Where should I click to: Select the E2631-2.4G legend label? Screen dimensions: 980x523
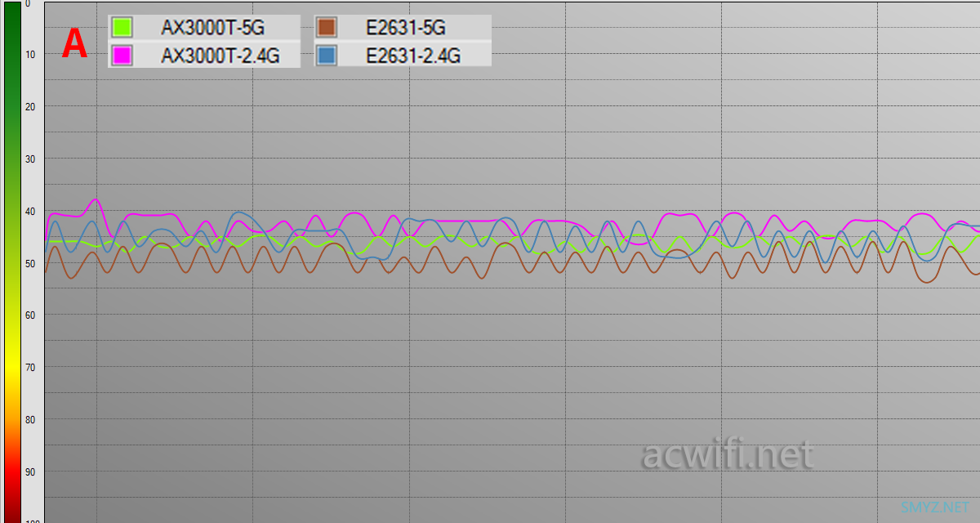coord(413,56)
